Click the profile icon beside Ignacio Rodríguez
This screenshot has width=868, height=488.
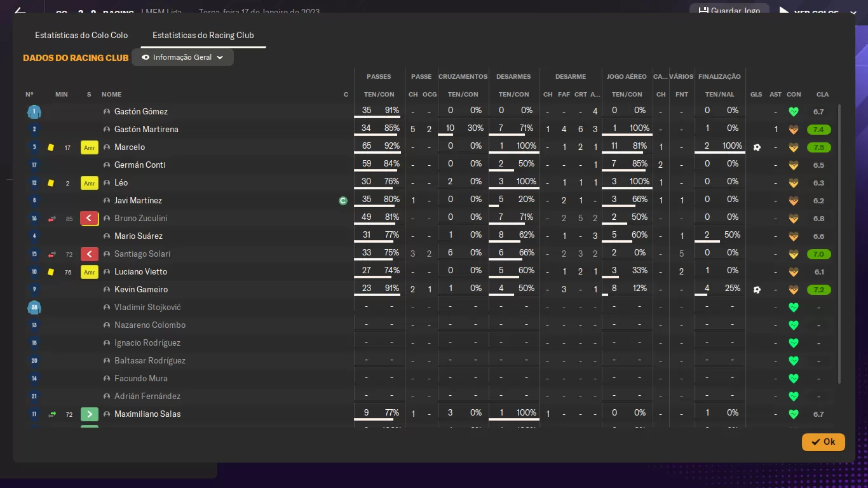point(107,343)
